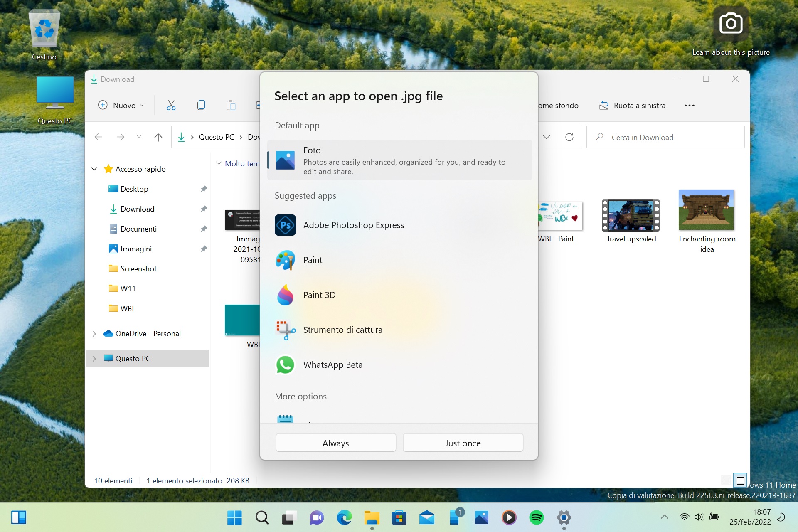The image size is (798, 532).
Task: Go up one folder level arrow
Action: point(158,137)
